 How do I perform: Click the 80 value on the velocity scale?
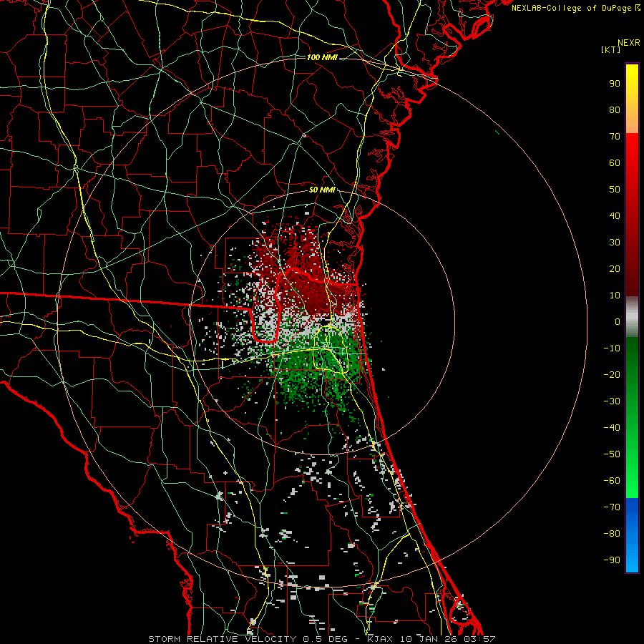pos(615,109)
